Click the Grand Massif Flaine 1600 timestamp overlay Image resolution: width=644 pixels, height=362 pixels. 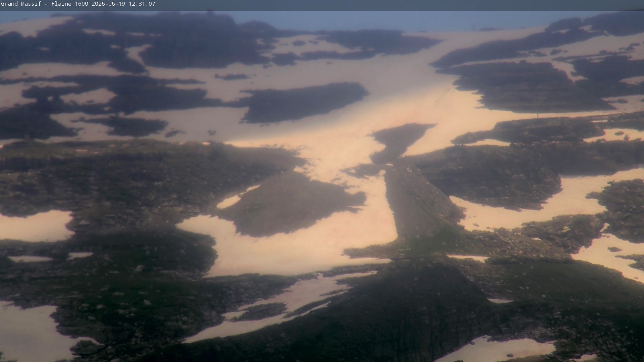(x=78, y=4)
